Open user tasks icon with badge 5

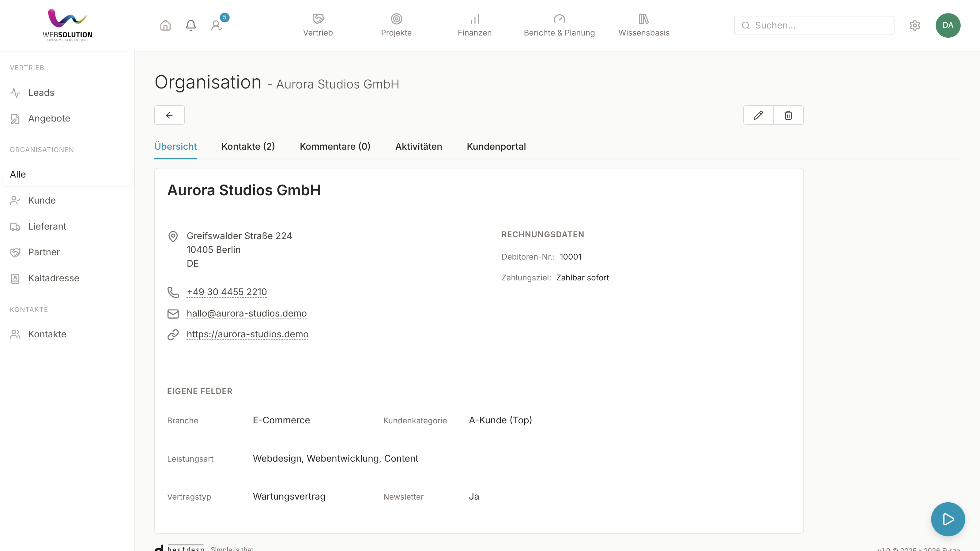(217, 25)
